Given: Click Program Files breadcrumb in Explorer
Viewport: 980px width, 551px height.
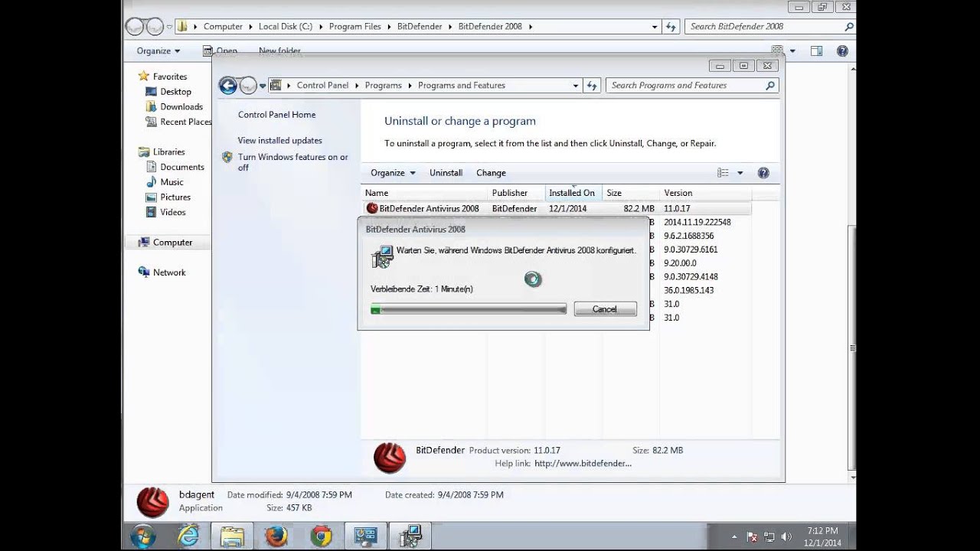Looking at the screenshot, I should [x=354, y=27].
